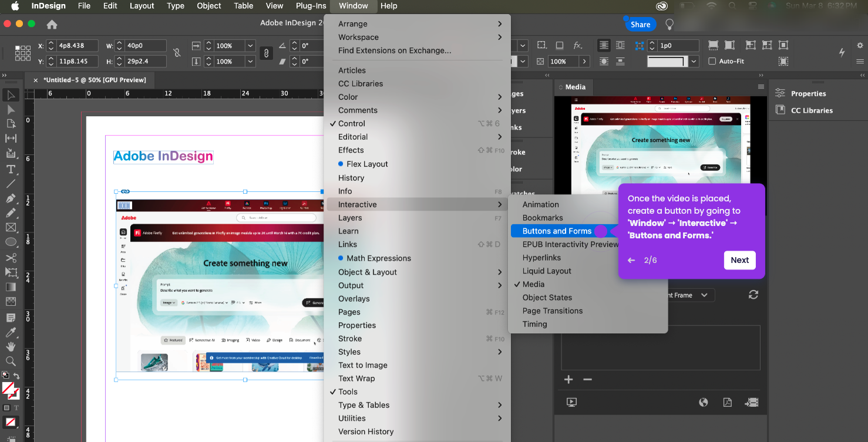The width and height of the screenshot is (868, 442).
Task: Click the Quick Apply lightning icon
Action: tap(842, 52)
